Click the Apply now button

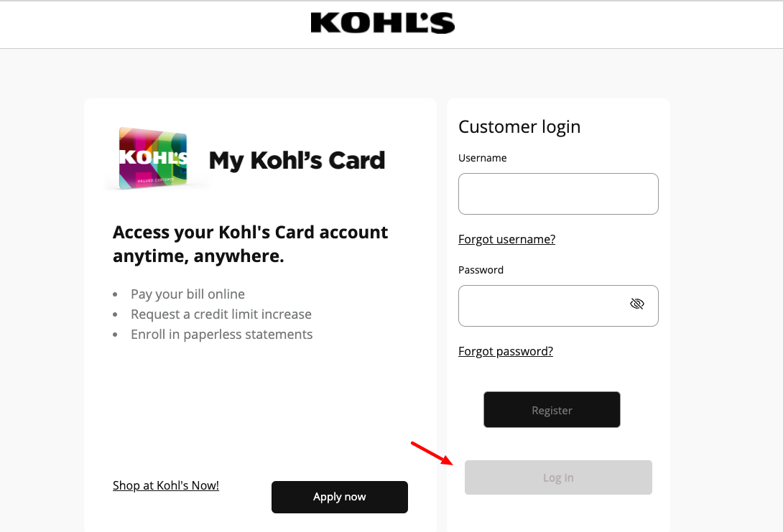pos(339,497)
